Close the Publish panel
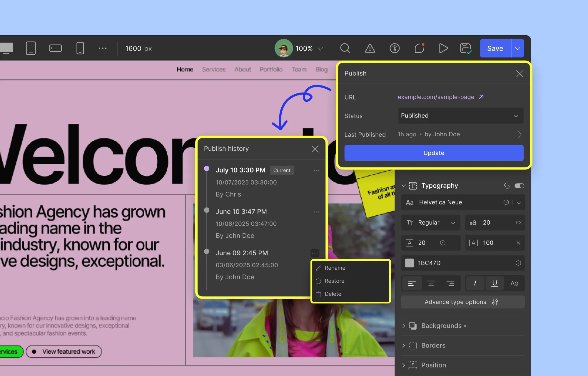Image resolution: width=588 pixels, height=376 pixels. click(519, 74)
